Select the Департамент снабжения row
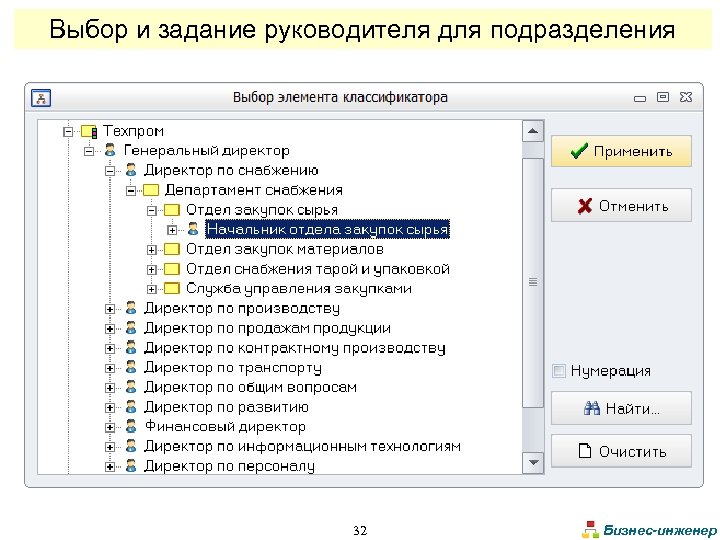 click(x=253, y=190)
